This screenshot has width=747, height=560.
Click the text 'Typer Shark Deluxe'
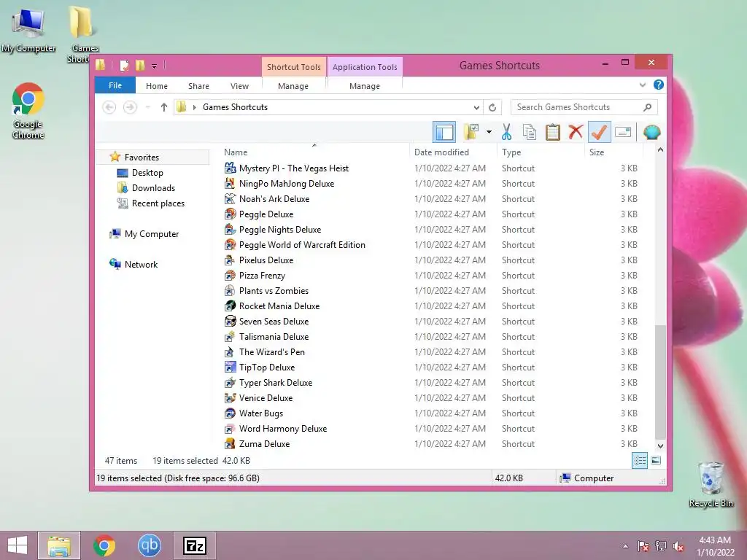(276, 382)
